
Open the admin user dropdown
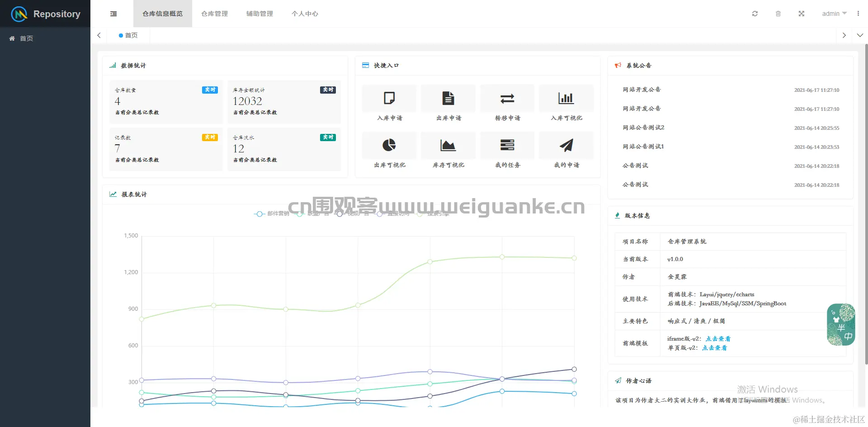pos(834,14)
